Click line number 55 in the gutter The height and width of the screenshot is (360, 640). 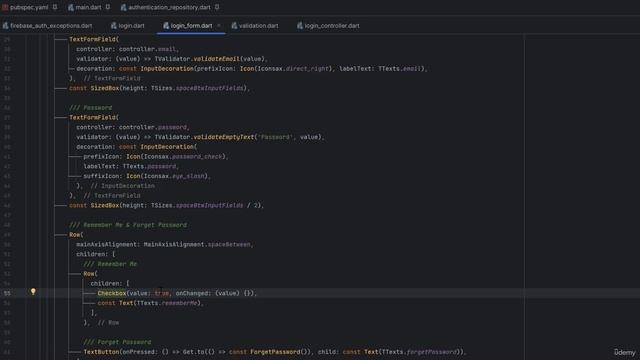coord(7,293)
